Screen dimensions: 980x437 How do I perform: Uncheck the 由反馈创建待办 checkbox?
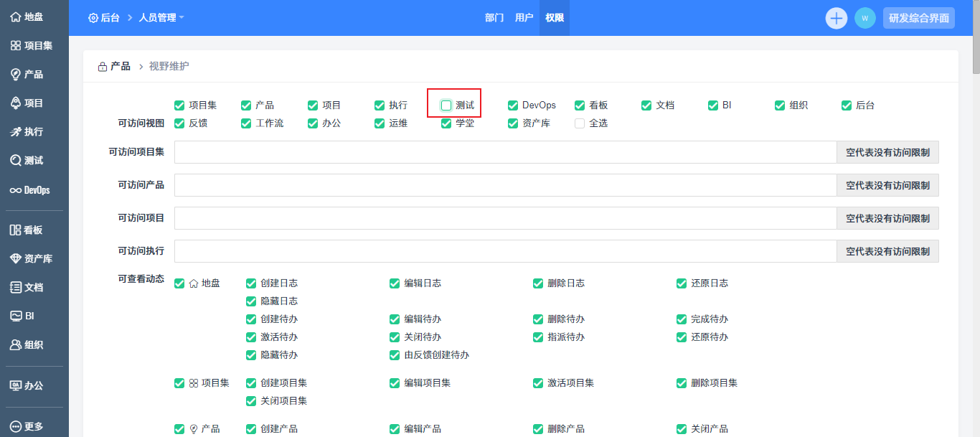tap(395, 355)
